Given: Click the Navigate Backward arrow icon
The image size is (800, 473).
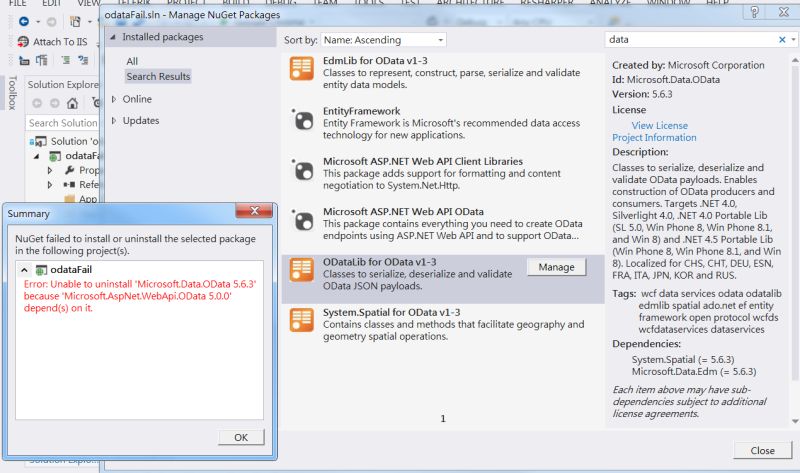Looking at the screenshot, I should (23, 21).
